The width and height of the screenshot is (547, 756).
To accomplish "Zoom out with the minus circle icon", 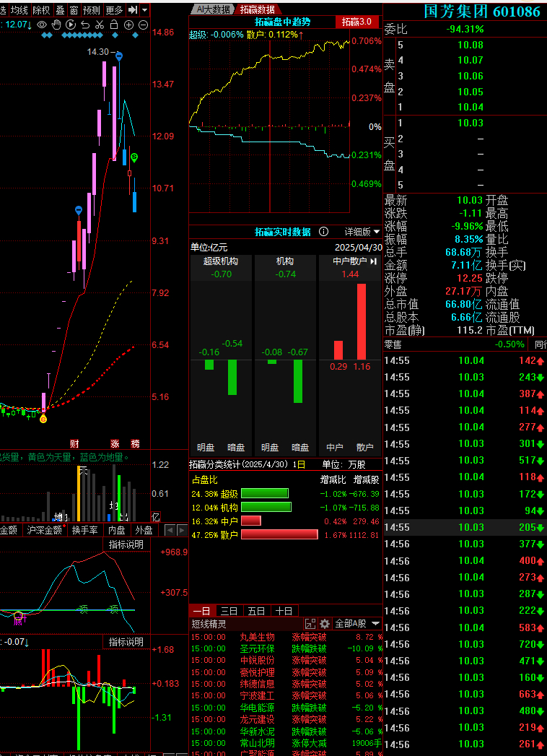I will (143, 25).
